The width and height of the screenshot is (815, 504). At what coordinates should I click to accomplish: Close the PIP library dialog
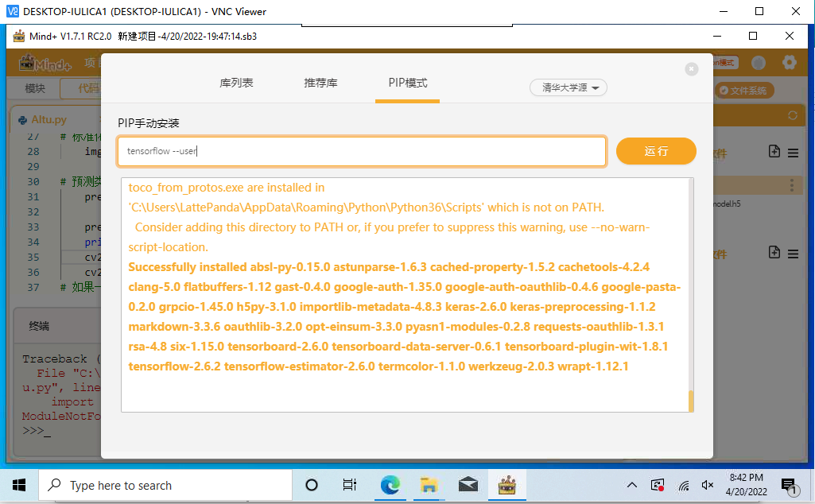pos(691,69)
